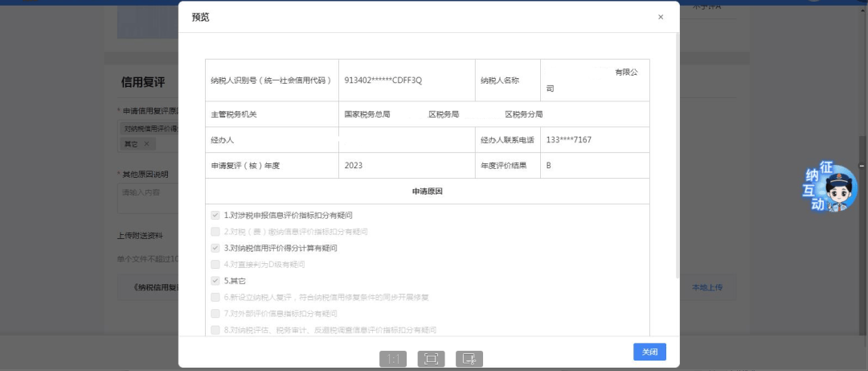Click the 上传附送资料 label in background
Viewport: 868px width, 371px height.
pos(140,235)
